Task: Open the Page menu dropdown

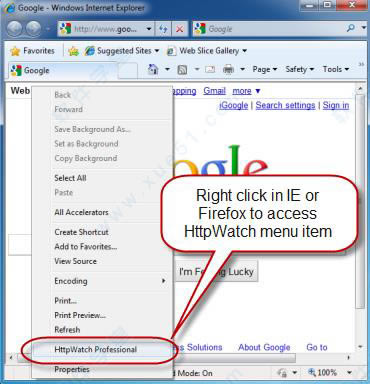Action: 265,69
